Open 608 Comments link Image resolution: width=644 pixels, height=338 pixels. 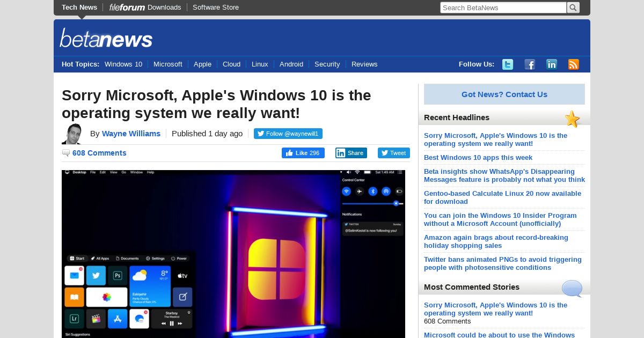pyautogui.click(x=99, y=153)
